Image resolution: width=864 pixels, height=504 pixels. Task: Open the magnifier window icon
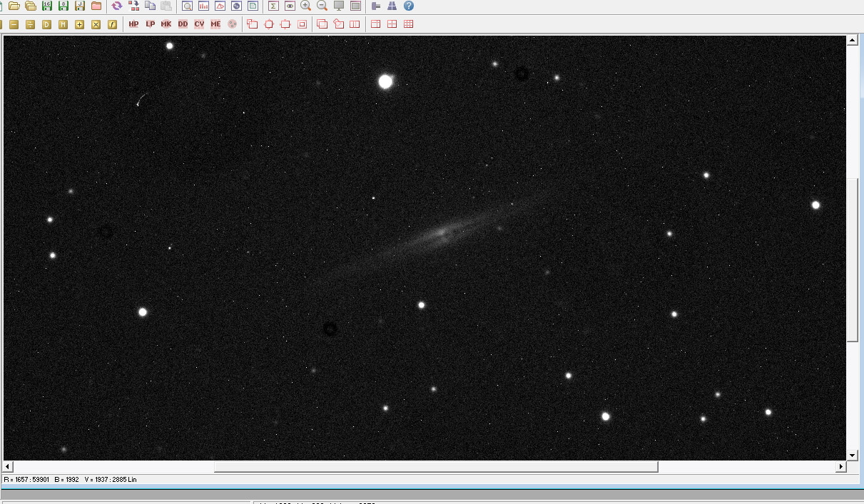click(x=187, y=6)
